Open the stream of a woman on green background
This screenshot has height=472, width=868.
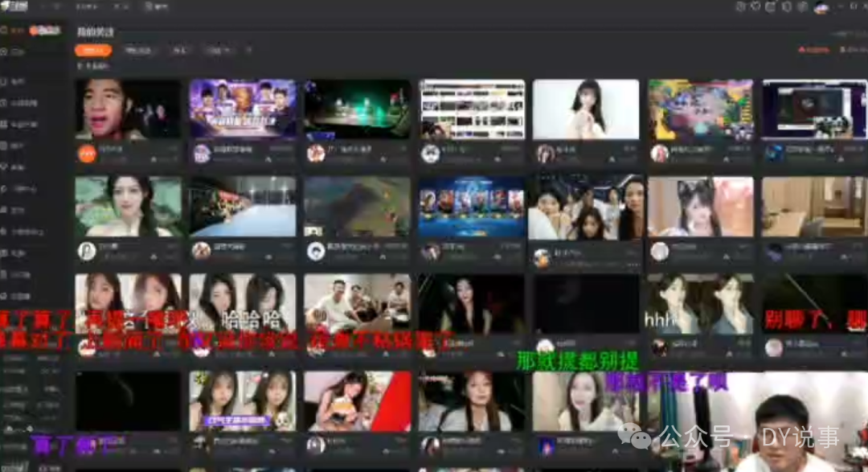pos(128,207)
